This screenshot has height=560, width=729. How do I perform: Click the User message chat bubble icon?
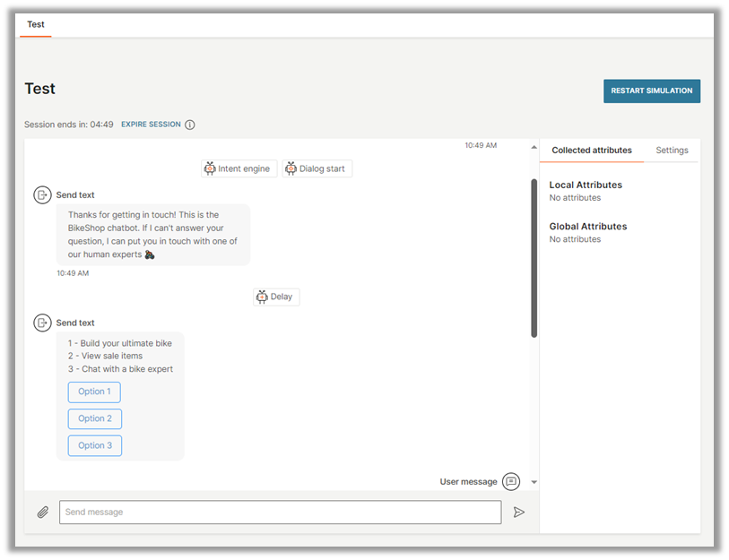coord(511,481)
